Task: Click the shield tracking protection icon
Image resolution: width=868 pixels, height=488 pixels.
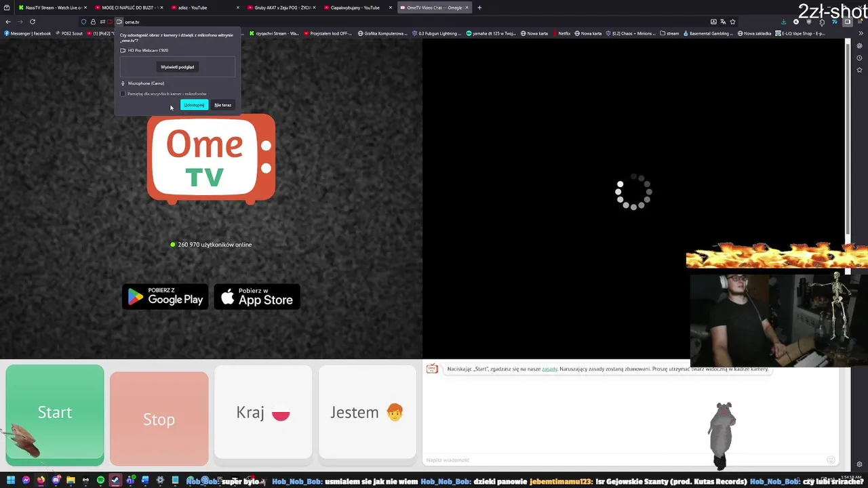Action: (x=83, y=22)
